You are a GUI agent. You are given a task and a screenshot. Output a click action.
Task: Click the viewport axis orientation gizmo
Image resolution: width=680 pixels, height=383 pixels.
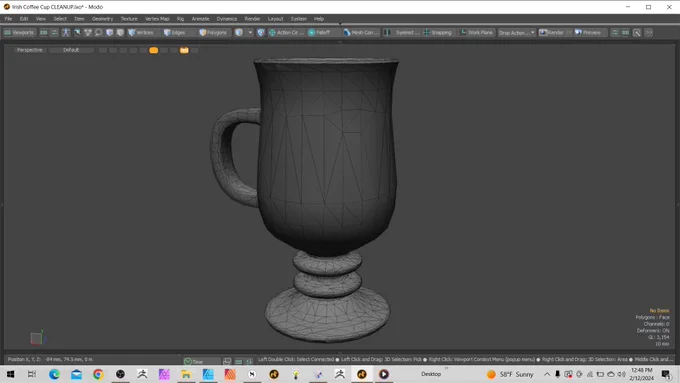click(37, 337)
